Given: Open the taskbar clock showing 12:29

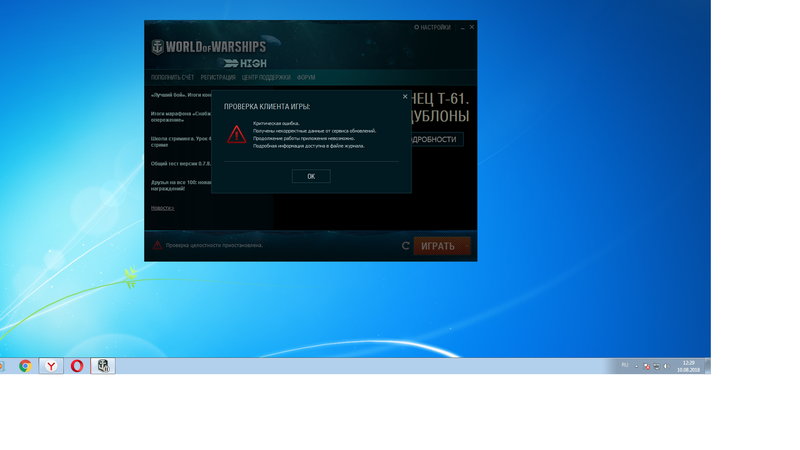Looking at the screenshot, I should 688,366.
